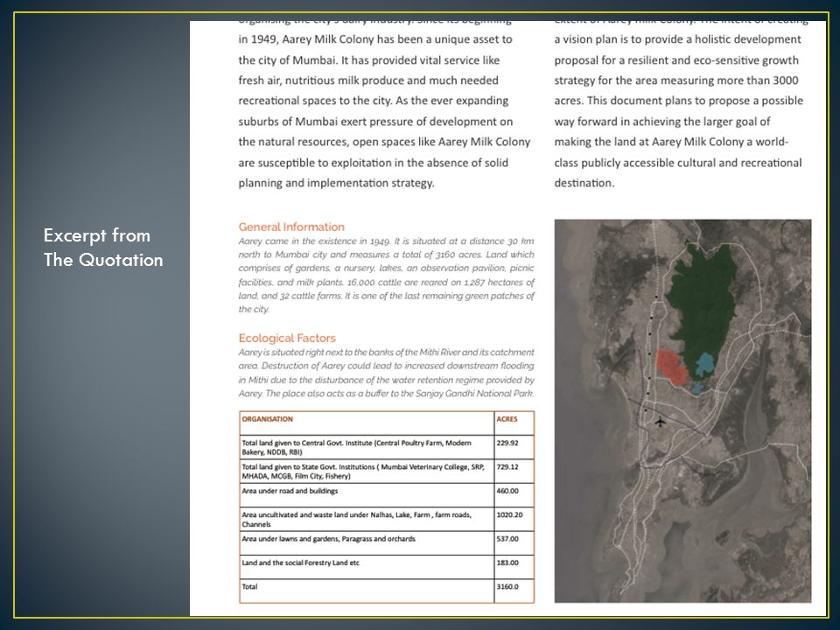840x630 pixels.
Task: Click the airplane icon on the map
Action: pyautogui.click(x=660, y=422)
